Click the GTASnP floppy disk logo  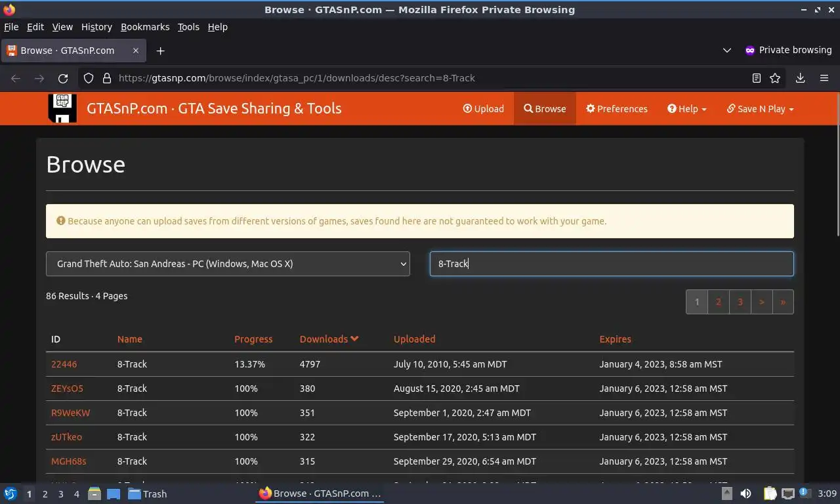click(x=62, y=108)
